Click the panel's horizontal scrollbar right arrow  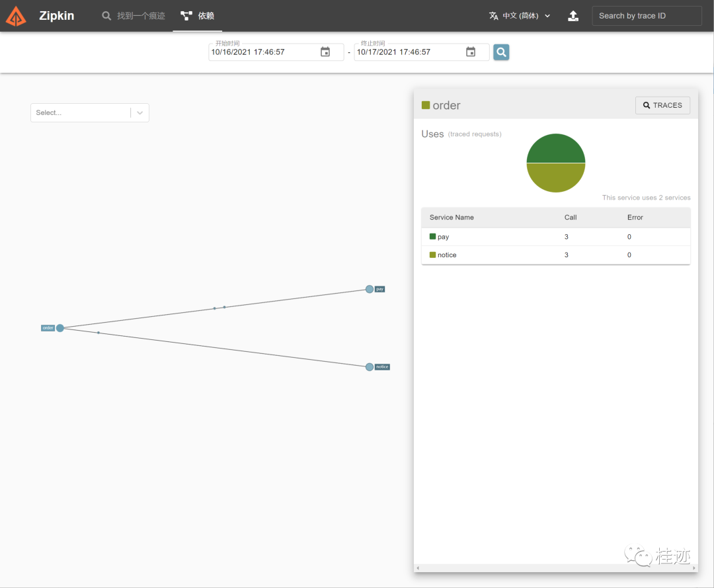tap(694, 568)
